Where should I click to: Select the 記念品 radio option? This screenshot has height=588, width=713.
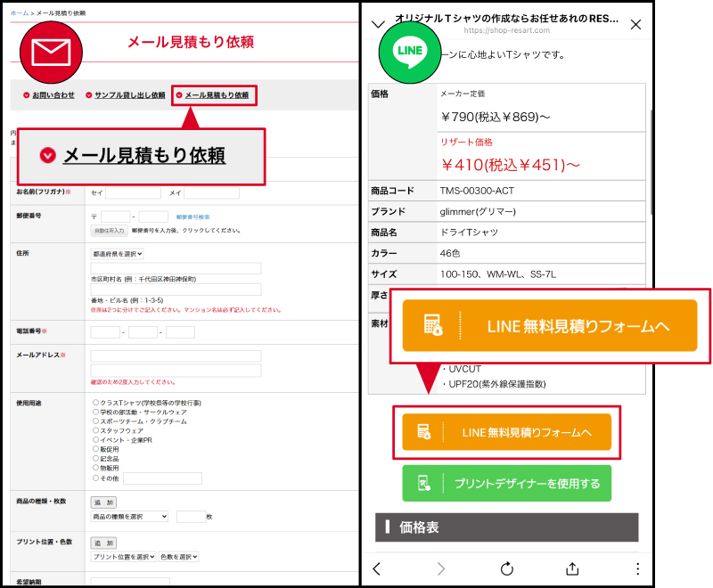pos(94,458)
